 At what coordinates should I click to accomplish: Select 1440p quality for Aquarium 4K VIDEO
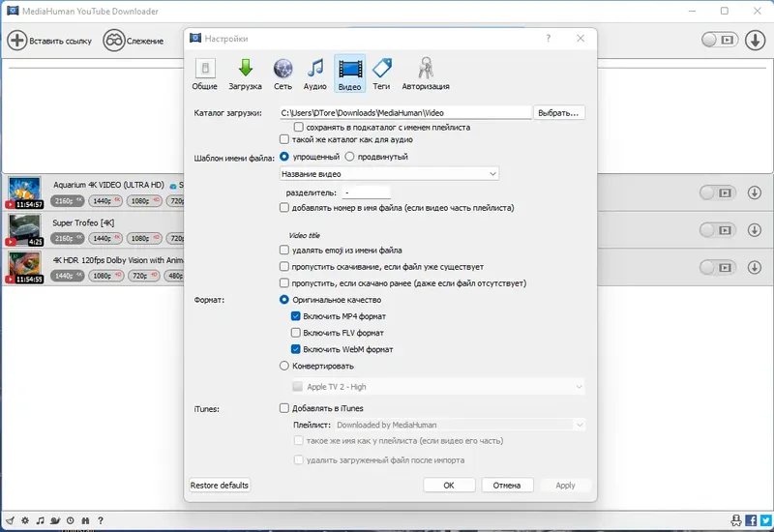[x=105, y=201]
